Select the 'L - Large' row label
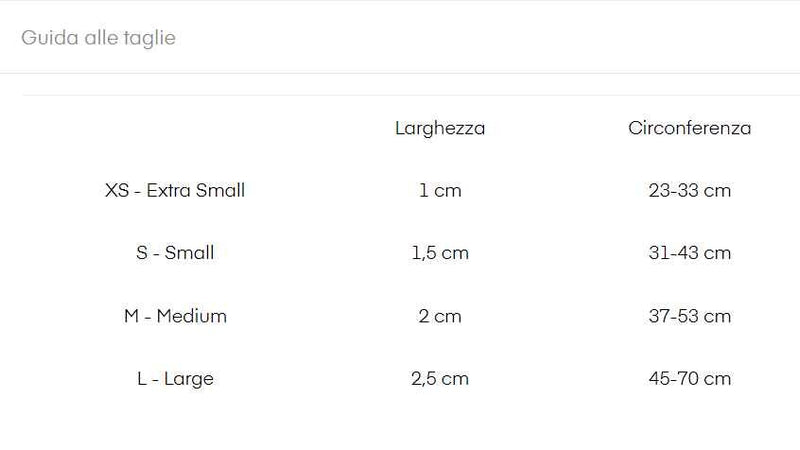 coord(175,379)
